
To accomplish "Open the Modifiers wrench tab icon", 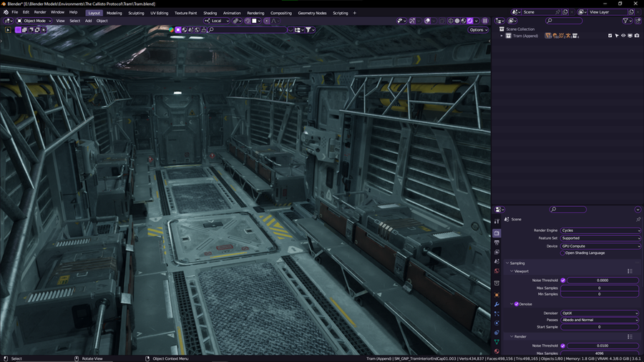I will click(497, 305).
